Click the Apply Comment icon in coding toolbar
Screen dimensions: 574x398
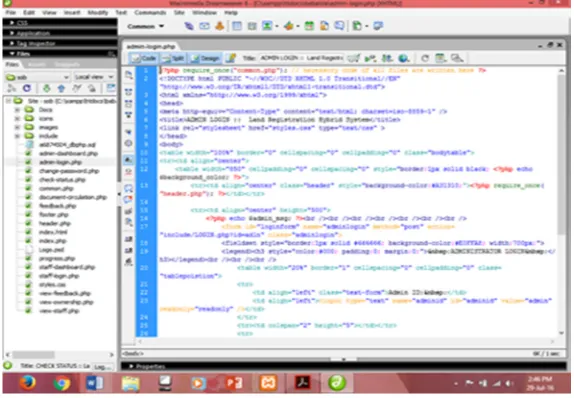pos(128,188)
